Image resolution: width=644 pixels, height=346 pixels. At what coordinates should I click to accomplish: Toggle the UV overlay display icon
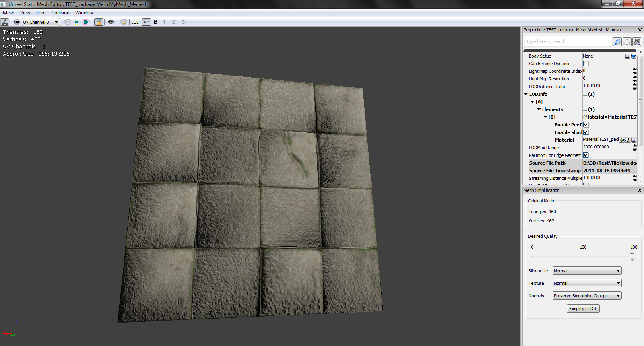click(x=17, y=22)
